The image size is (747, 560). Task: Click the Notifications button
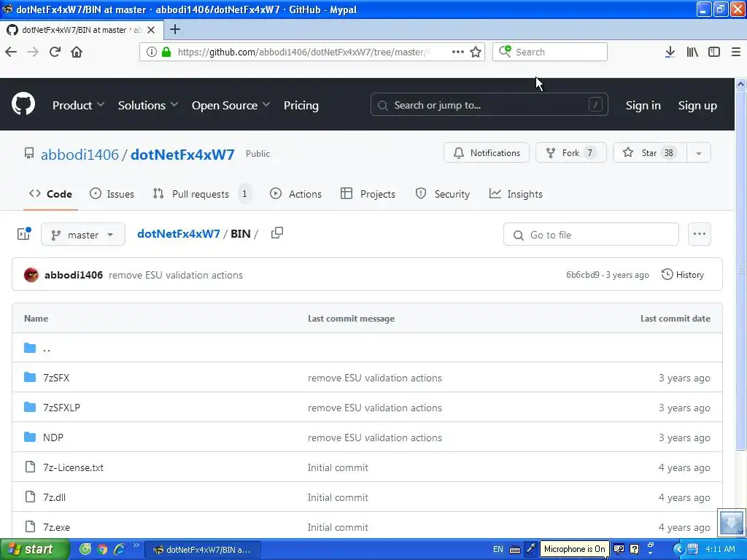click(x=487, y=153)
